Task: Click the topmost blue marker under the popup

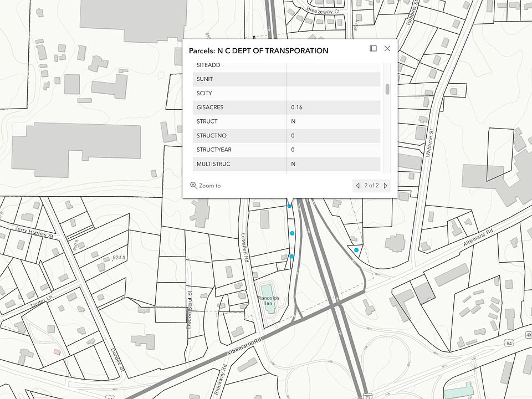Action: click(289, 206)
